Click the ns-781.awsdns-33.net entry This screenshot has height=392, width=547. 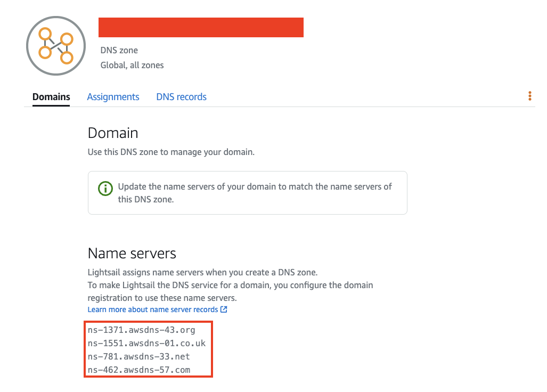[138, 356]
